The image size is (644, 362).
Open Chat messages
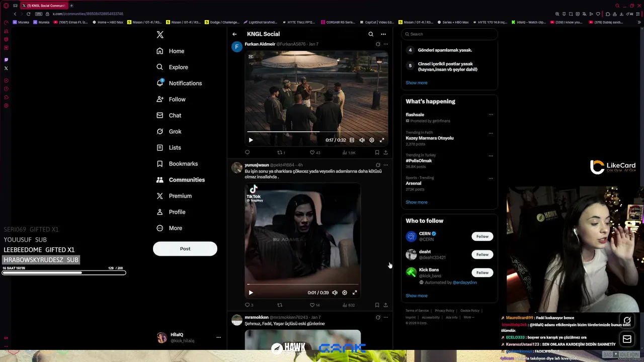pyautogui.click(x=169, y=115)
